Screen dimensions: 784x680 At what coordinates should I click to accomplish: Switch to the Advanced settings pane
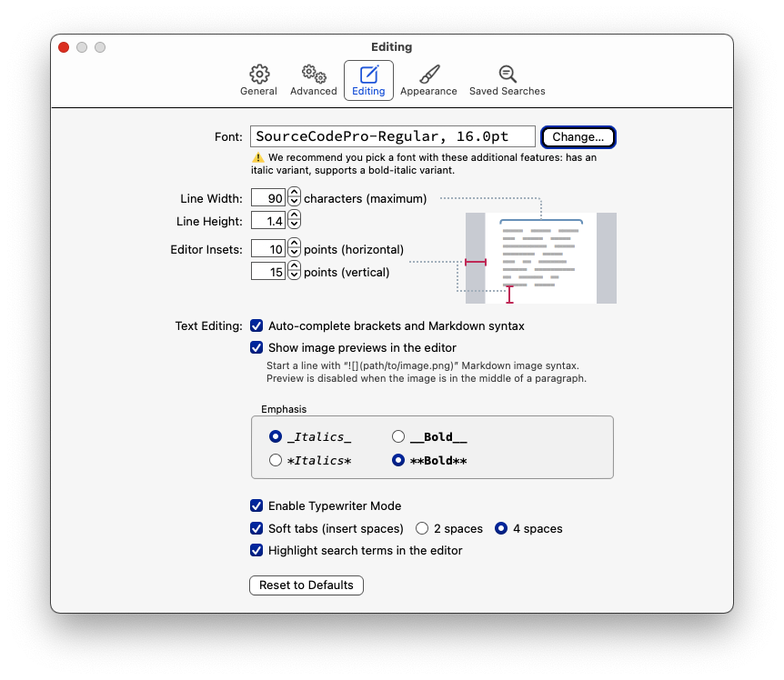pyautogui.click(x=313, y=80)
